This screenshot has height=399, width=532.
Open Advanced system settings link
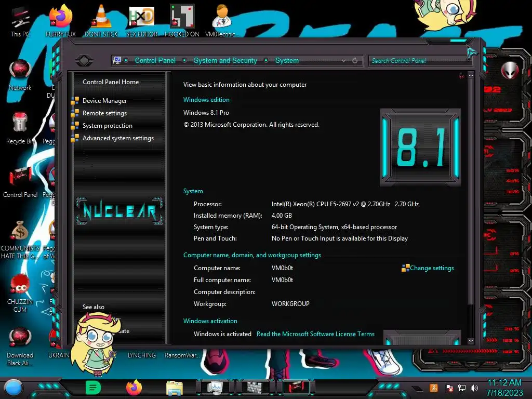[118, 138]
